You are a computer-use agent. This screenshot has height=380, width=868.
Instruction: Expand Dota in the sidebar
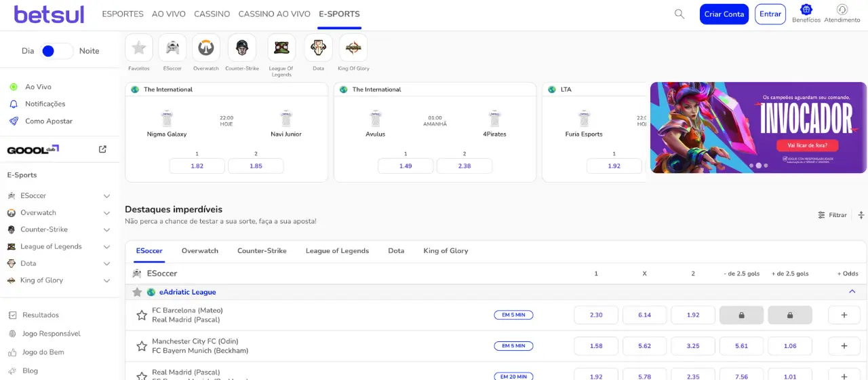[x=106, y=263]
